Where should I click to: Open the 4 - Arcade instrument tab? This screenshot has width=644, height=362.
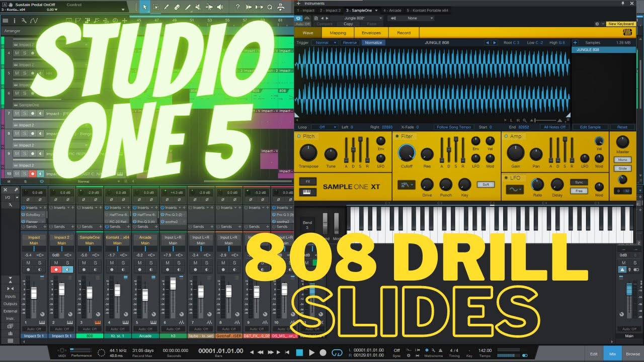click(x=391, y=10)
